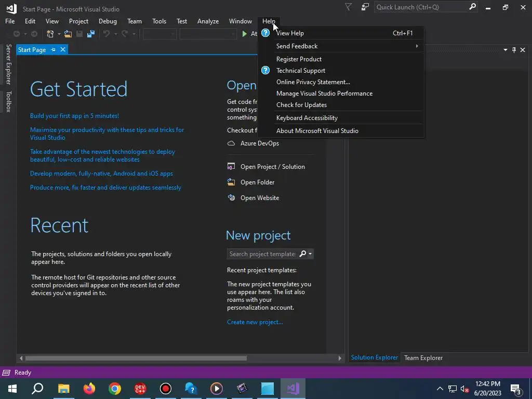Click the green Start debugging play icon
Image resolution: width=532 pixels, height=399 pixels.
(x=244, y=34)
